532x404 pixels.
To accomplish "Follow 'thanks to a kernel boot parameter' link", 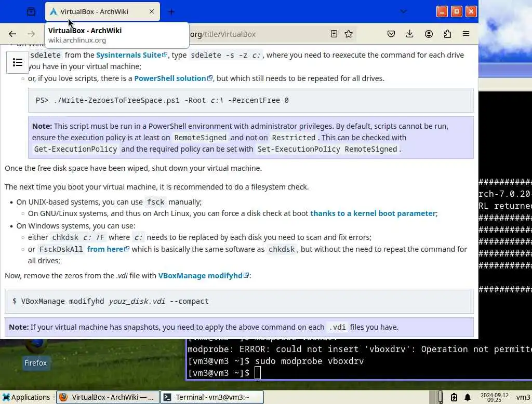I will click(x=373, y=213).
